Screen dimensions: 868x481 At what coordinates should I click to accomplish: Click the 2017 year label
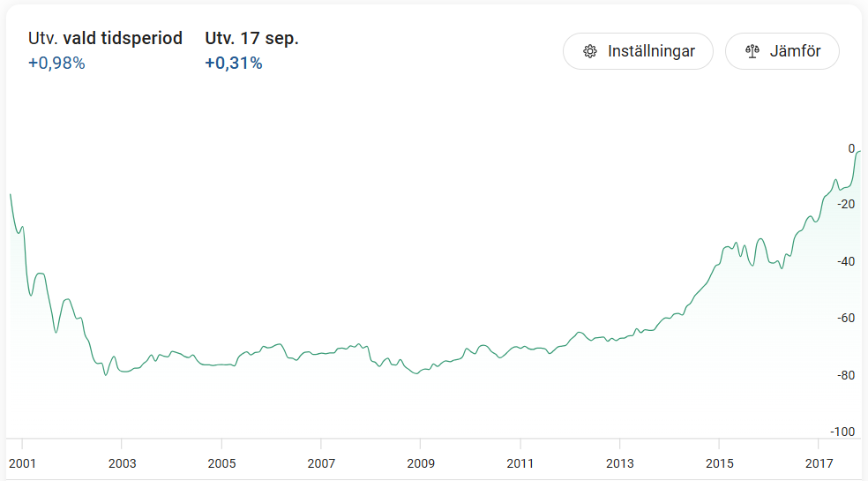pos(819,463)
